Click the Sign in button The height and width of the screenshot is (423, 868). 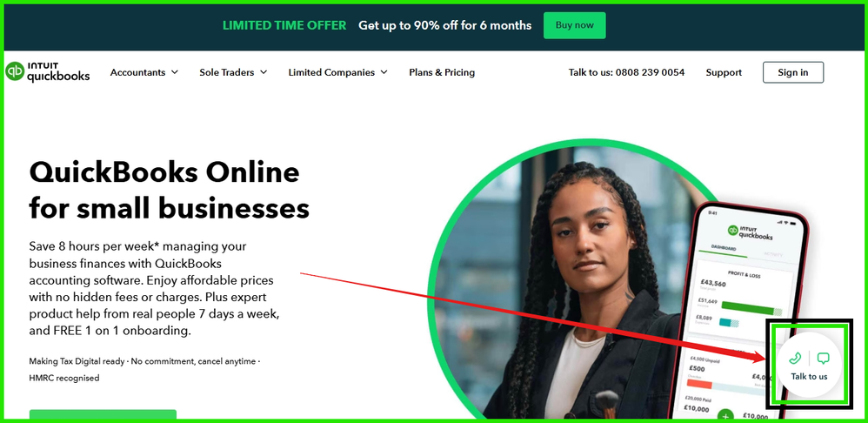792,72
